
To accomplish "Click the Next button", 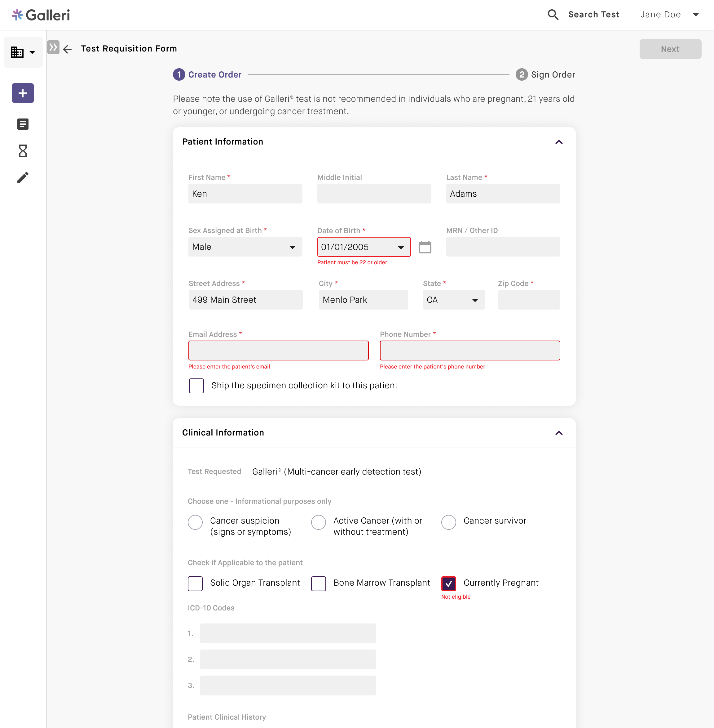I will click(x=670, y=49).
